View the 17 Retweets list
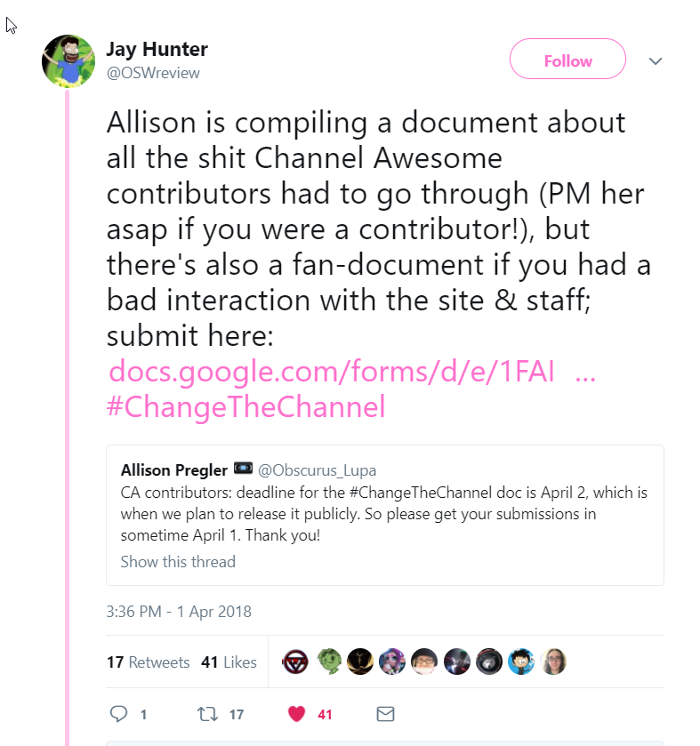This screenshot has width=700, height=746. (148, 662)
